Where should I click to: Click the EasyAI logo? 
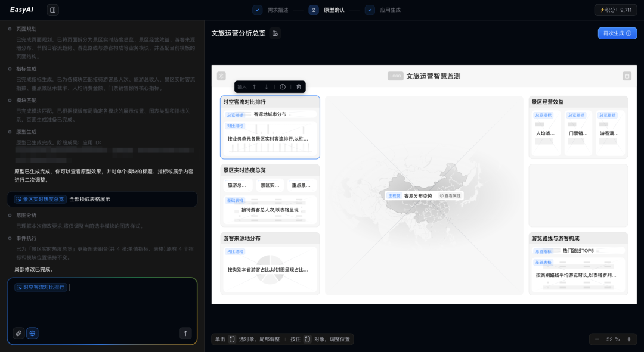click(x=22, y=10)
